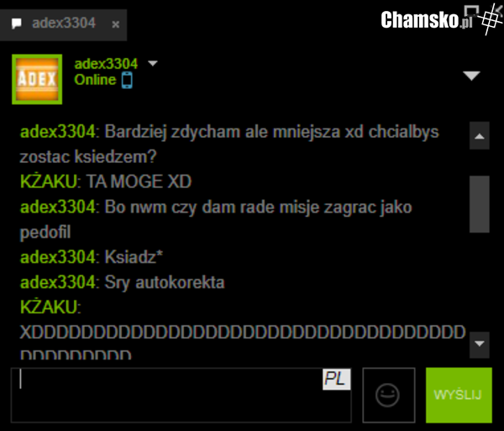This screenshot has height=431, width=504.
Task: Click the mobile phone status icon
Action: coord(127,80)
